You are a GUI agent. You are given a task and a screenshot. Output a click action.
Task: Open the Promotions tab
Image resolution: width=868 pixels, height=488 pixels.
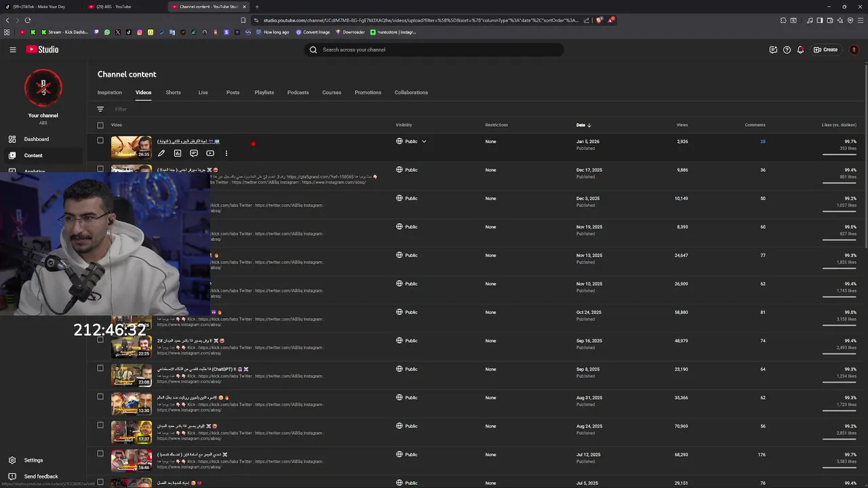tap(368, 92)
